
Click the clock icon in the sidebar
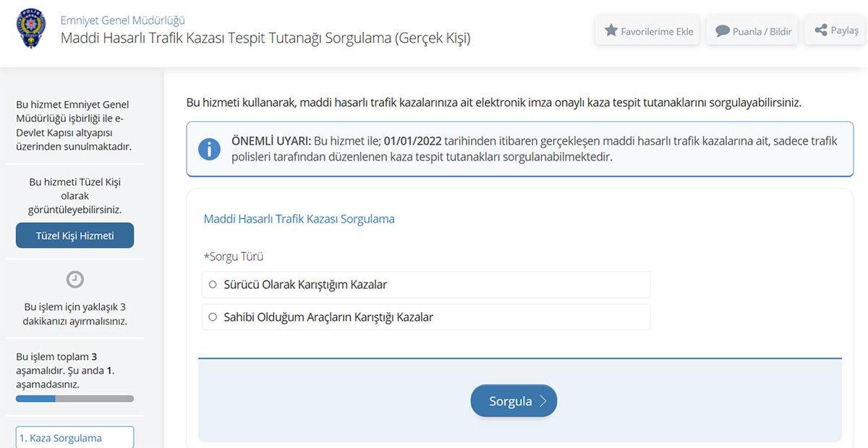(x=75, y=279)
